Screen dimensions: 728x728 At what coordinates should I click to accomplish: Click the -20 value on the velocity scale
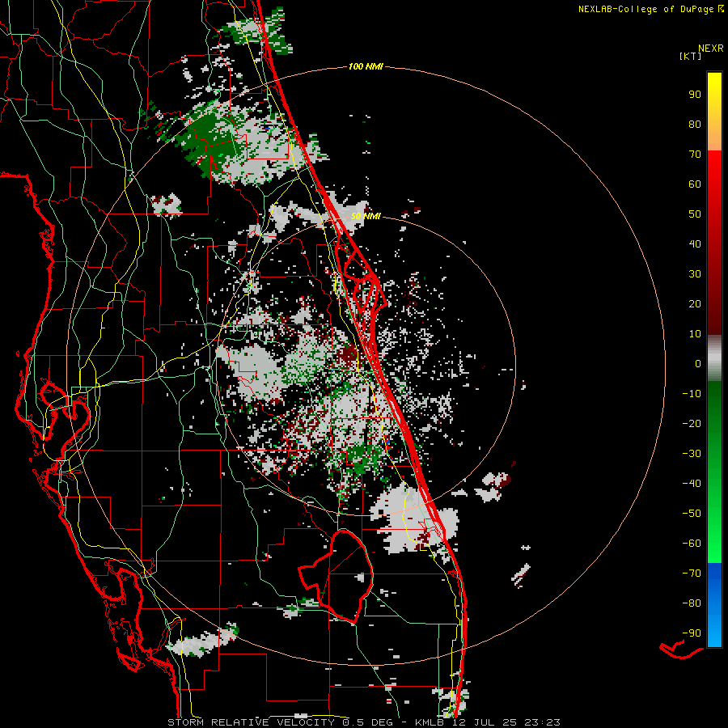(692, 424)
